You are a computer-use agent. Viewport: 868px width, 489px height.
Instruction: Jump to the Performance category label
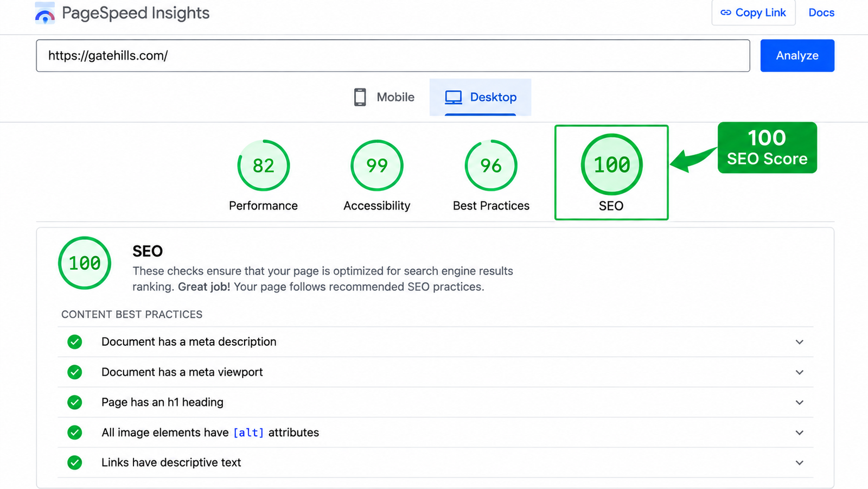(x=263, y=206)
